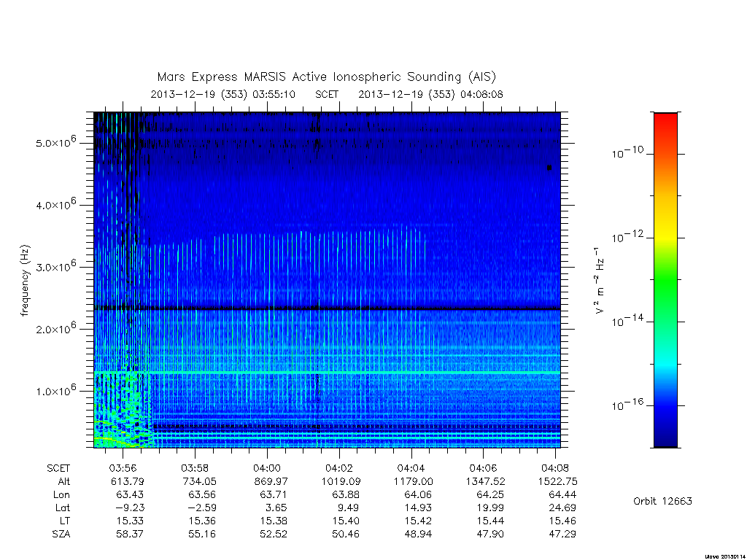This screenshot has width=747, height=560.
Task: Click the 04:08 SCET time tick label
Action: [x=555, y=468]
